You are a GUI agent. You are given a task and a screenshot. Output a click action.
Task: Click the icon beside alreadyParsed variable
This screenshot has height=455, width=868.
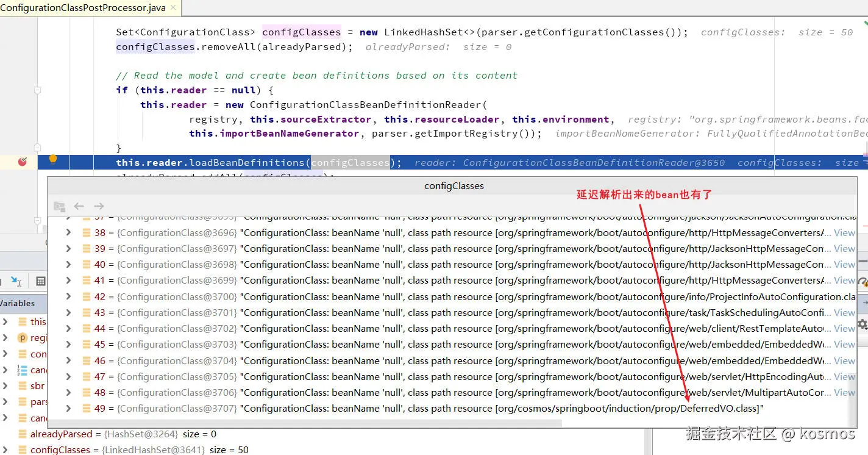tap(23, 434)
